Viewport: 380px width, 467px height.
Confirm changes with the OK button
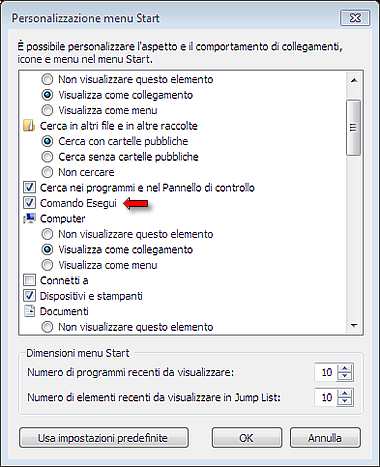pos(247,438)
